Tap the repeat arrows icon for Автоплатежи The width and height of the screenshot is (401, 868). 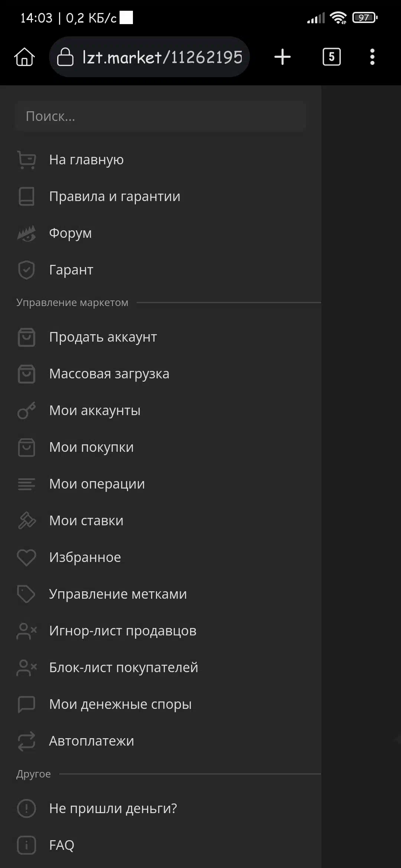26,741
